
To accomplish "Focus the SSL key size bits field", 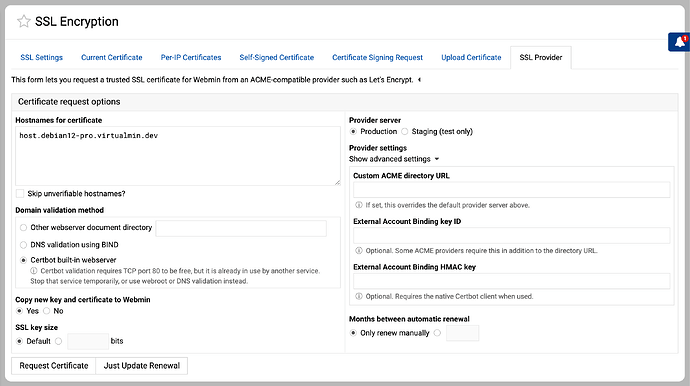I will pyautogui.click(x=88, y=341).
